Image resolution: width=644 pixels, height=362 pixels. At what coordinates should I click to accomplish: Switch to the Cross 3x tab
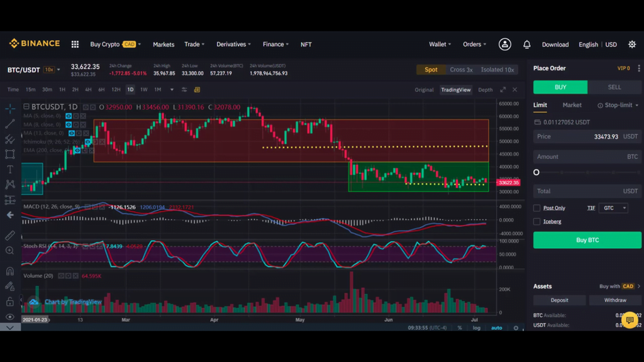461,70
